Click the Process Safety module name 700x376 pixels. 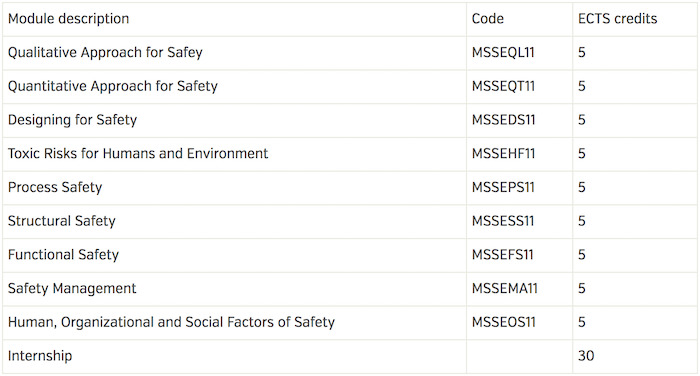point(55,188)
